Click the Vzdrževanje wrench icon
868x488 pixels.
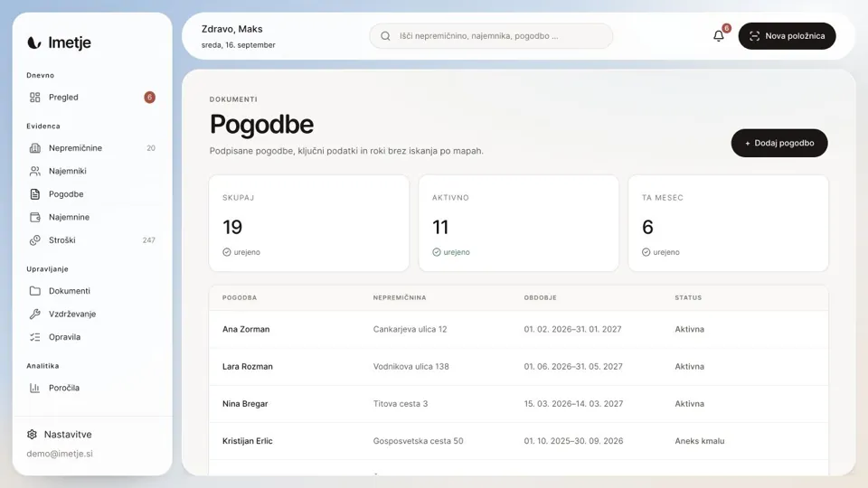tap(35, 314)
